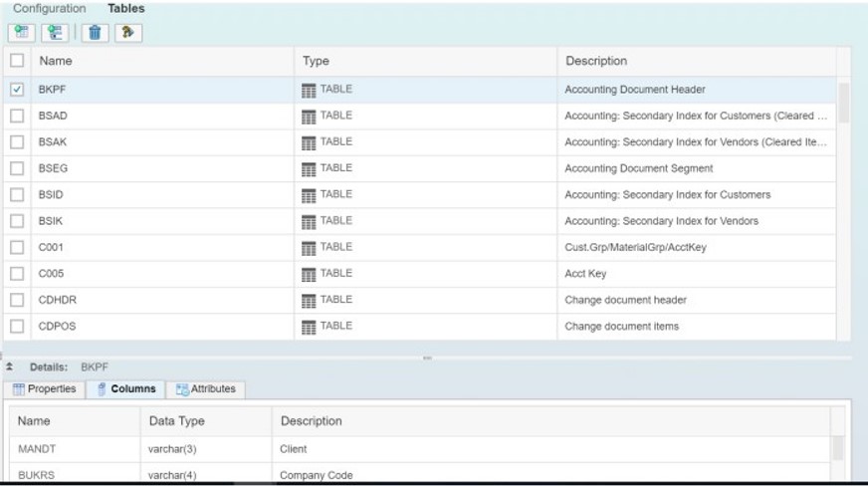Click the add table toolbar icon
868x486 pixels.
coord(22,32)
